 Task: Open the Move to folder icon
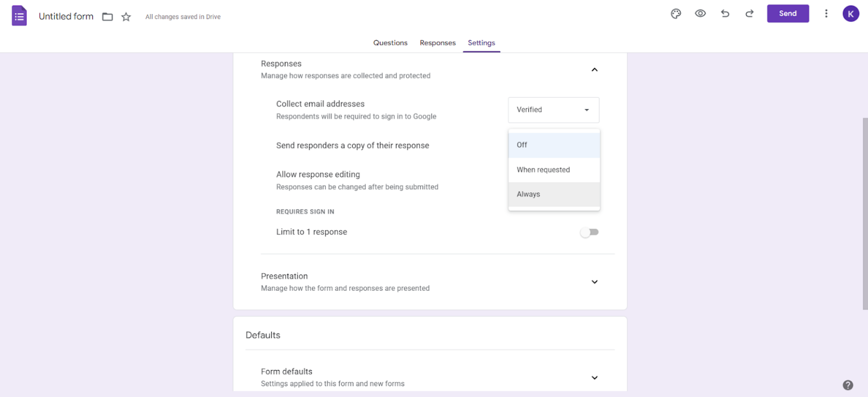point(107,16)
